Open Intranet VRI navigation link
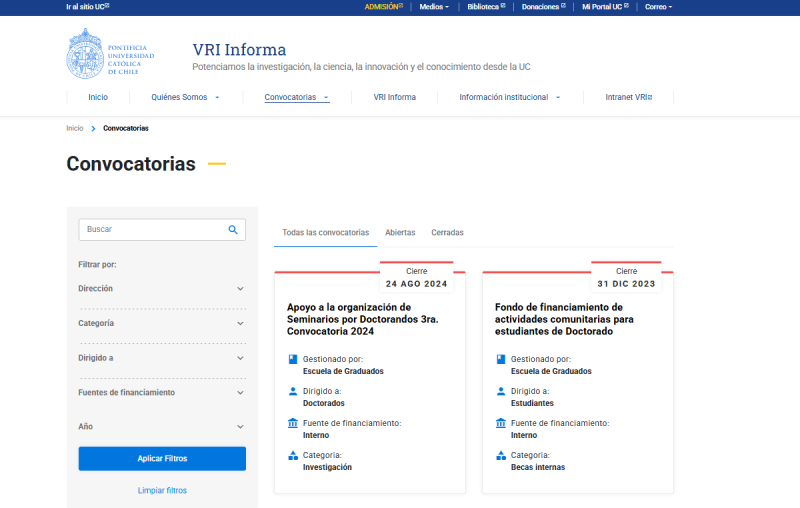The width and height of the screenshot is (800, 508). click(x=629, y=97)
